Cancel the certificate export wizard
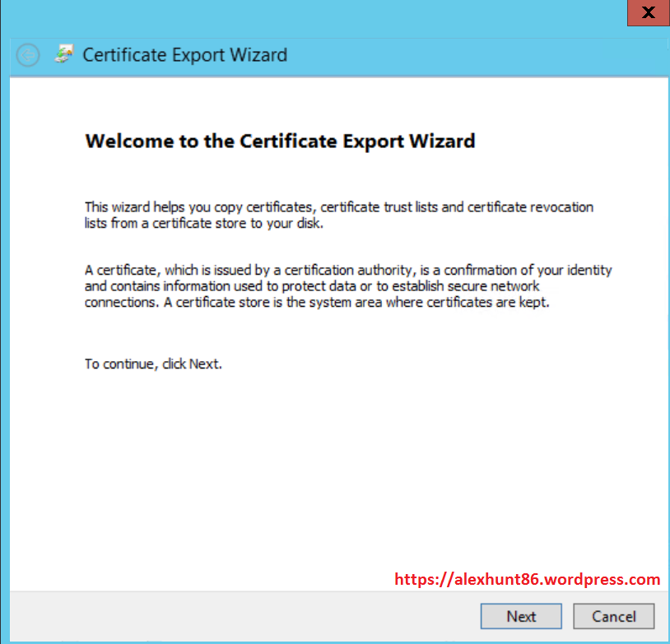670x644 pixels. [613, 616]
